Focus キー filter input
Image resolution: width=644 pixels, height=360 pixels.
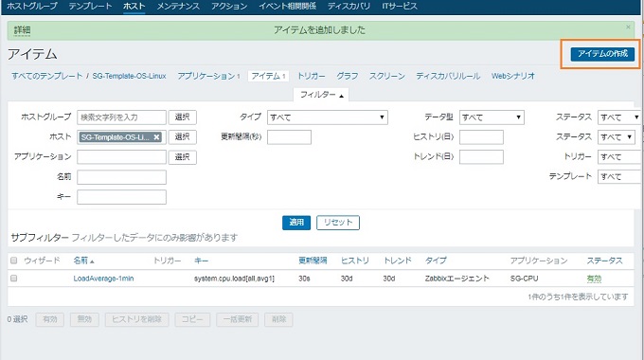(121, 197)
